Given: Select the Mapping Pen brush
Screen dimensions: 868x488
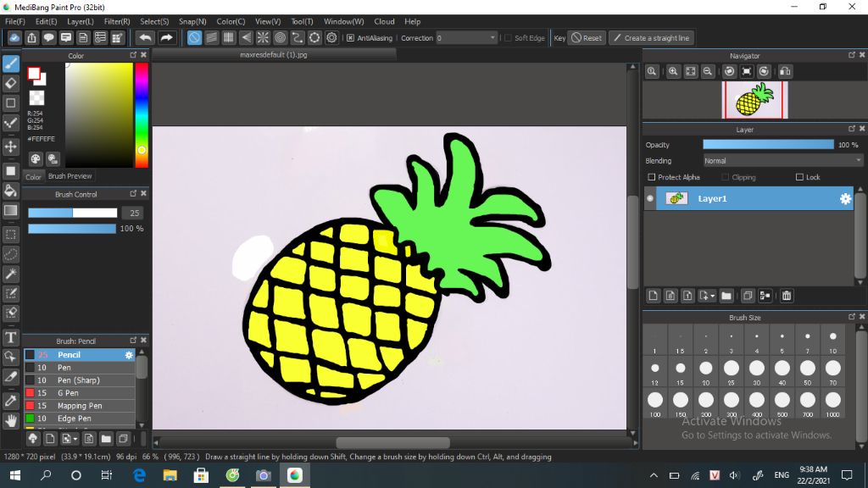Looking at the screenshot, I should click(79, 406).
